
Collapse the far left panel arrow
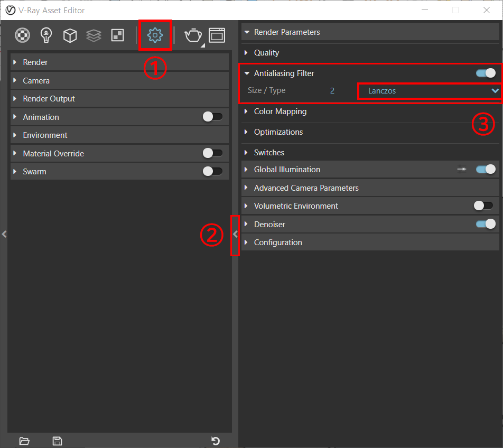[4, 234]
